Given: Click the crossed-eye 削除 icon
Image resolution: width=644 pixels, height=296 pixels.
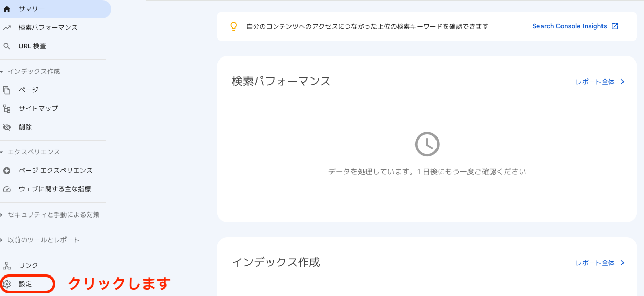Looking at the screenshot, I should [x=7, y=127].
